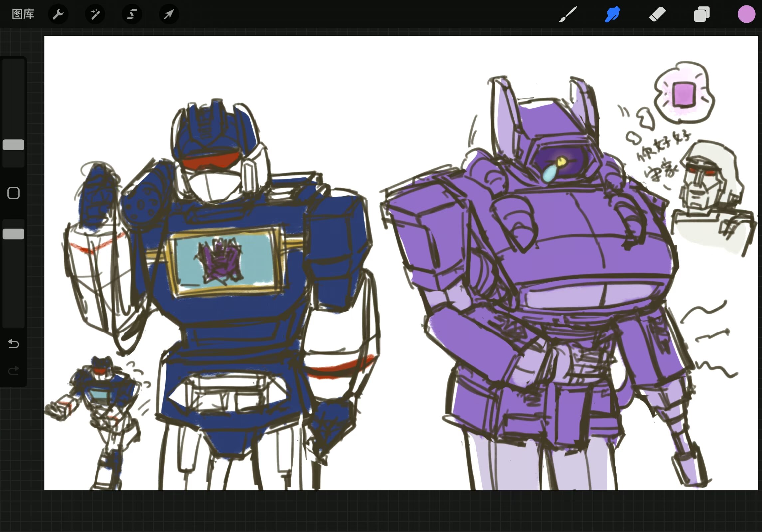Activate the Transform arrow tool
762x532 pixels.
169,14
